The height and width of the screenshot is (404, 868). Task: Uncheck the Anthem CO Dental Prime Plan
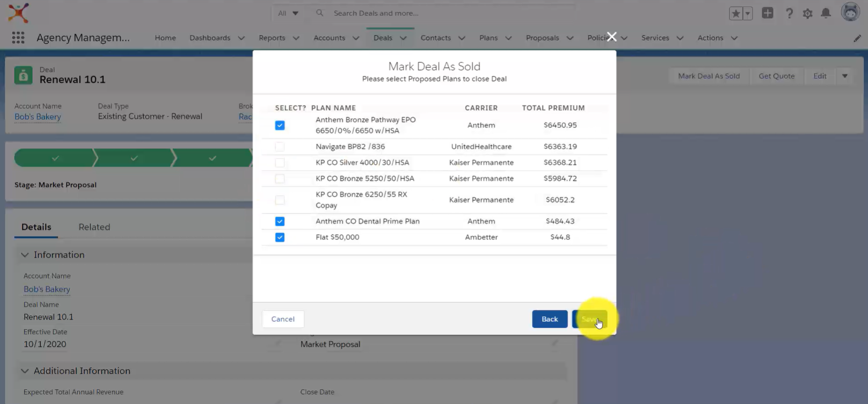[x=280, y=221]
